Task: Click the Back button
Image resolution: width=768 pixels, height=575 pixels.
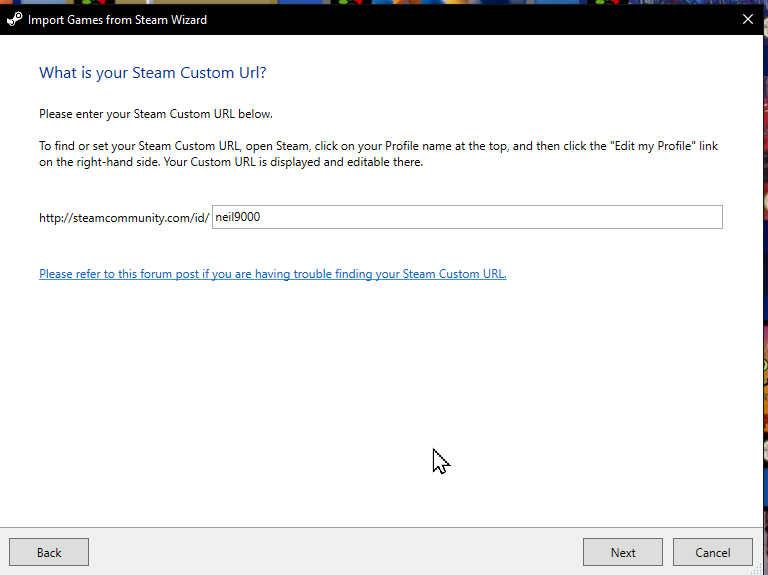Action: coord(49,552)
